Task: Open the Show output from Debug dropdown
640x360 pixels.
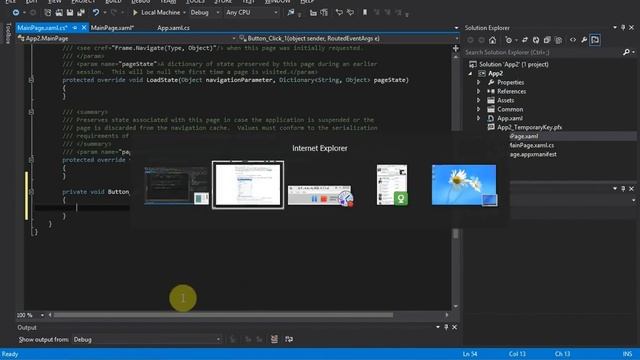Action: 147,339
